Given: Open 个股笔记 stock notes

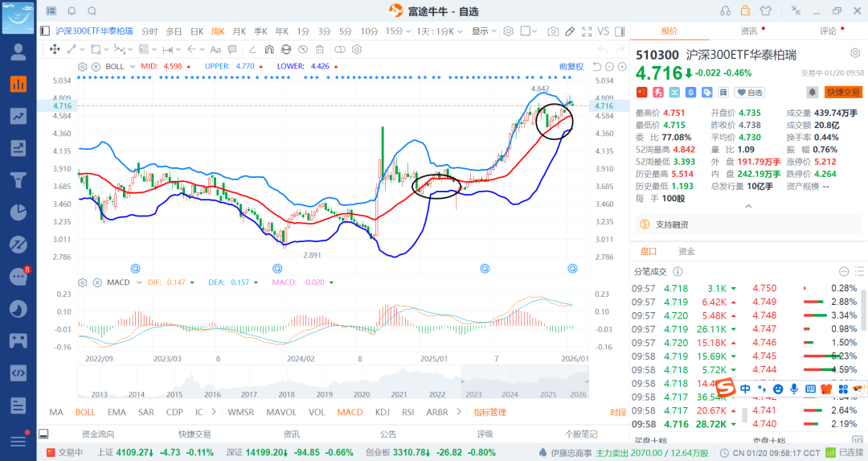Looking at the screenshot, I should (581, 434).
